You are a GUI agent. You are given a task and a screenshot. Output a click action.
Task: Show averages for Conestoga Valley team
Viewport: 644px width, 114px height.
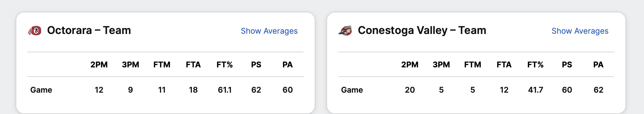tap(580, 31)
